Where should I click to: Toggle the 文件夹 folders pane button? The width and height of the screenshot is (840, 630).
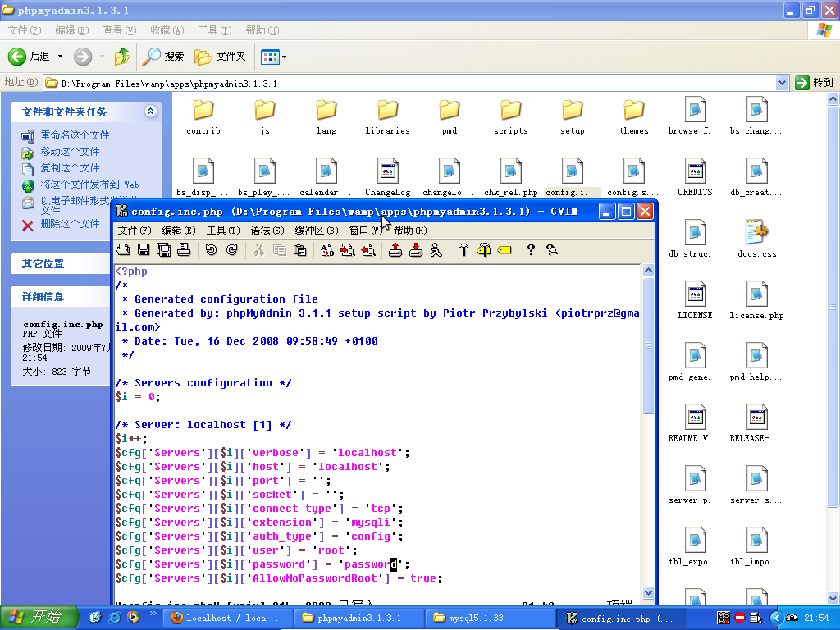220,57
